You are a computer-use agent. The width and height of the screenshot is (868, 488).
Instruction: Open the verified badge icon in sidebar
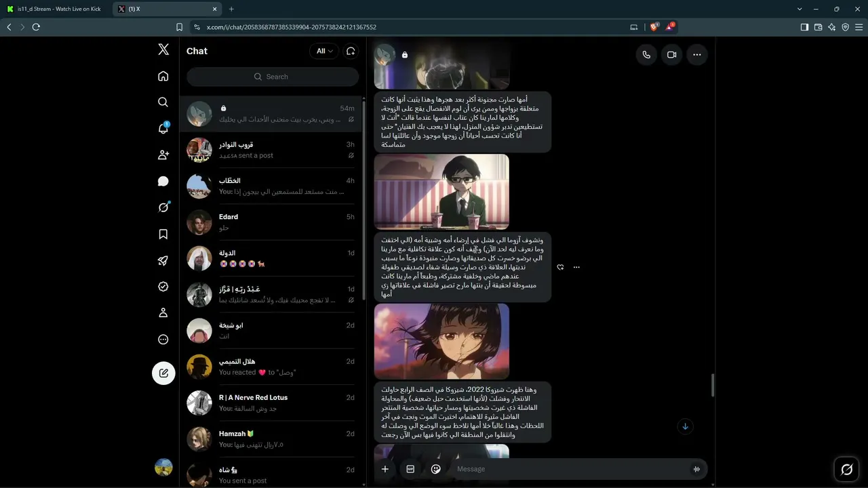click(163, 287)
